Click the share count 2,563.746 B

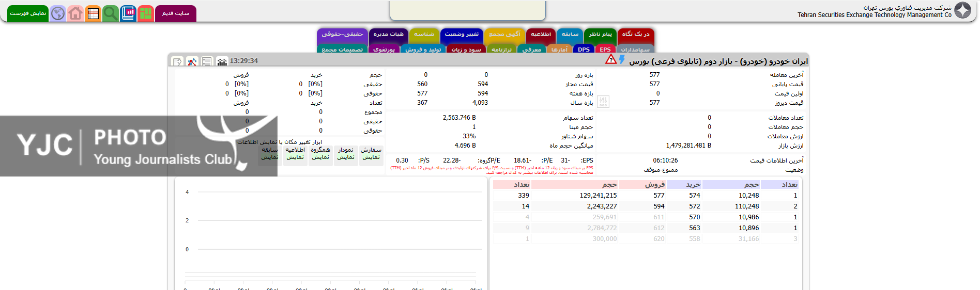[x=459, y=118]
